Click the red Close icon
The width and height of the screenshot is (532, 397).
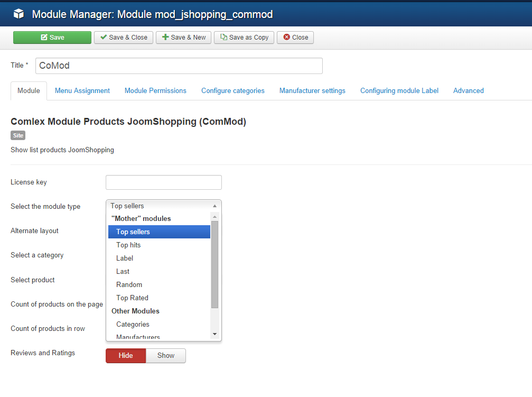pyautogui.click(x=286, y=38)
